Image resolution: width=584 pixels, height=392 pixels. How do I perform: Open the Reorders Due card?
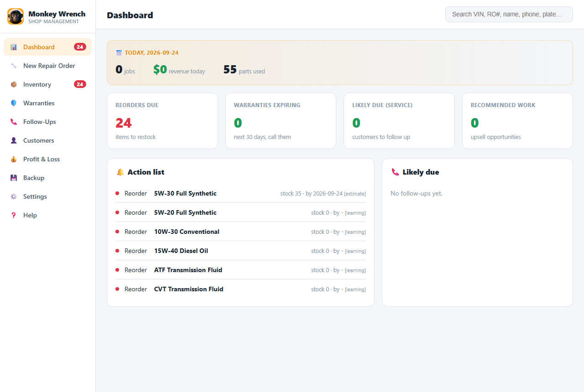162,121
